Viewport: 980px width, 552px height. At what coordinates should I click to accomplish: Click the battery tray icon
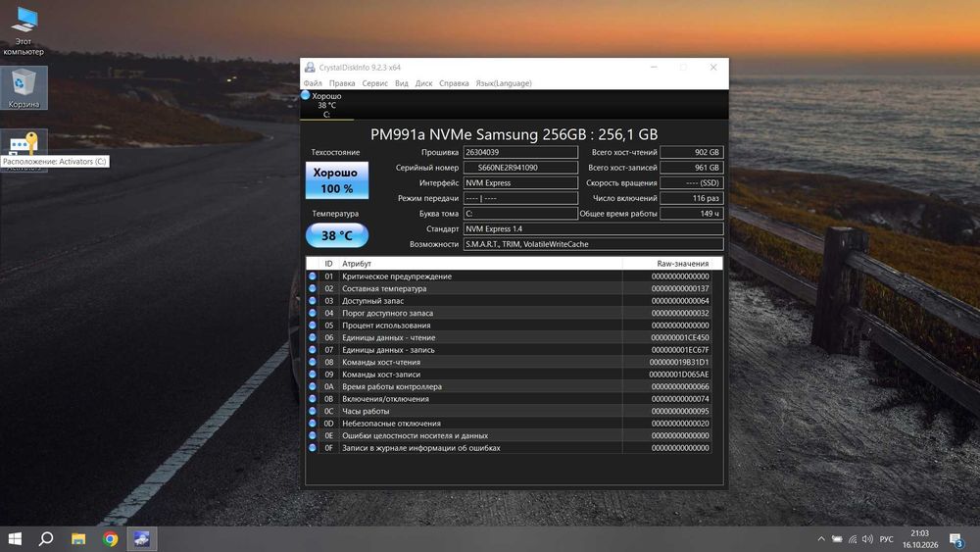pyautogui.click(x=837, y=539)
